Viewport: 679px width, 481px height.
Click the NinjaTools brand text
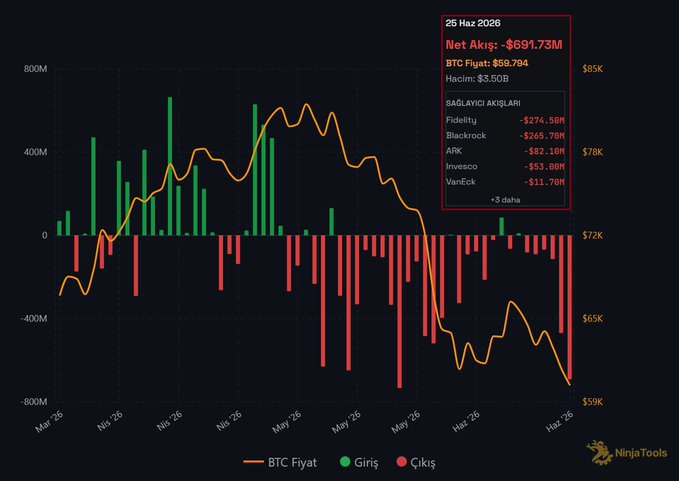click(641, 453)
